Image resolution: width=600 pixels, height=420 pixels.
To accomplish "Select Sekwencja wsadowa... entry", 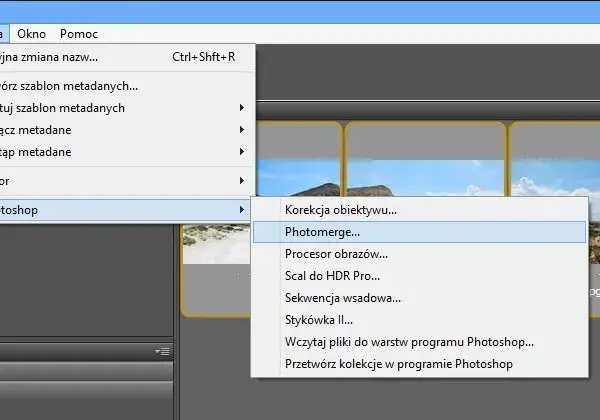I will click(419, 298).
